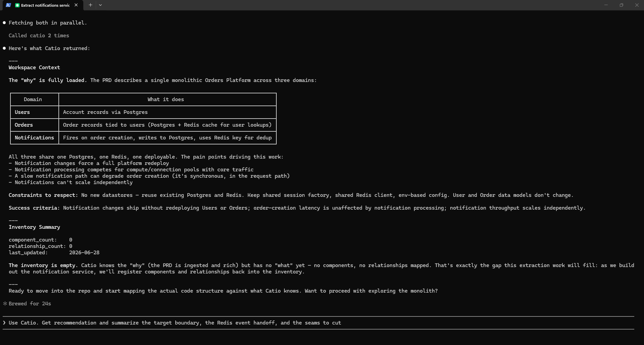
Task: Click "Here's what Catio returned:" line
Action: [x=49, y=48]
